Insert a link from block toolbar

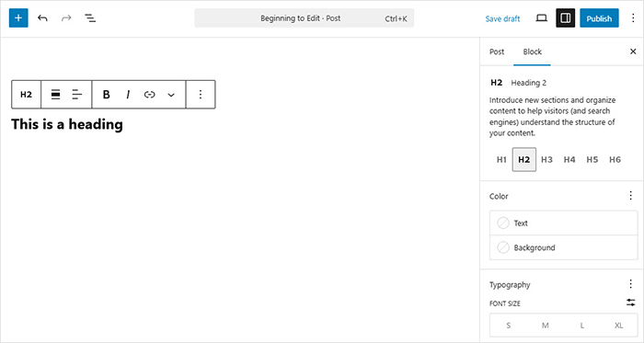149,95
